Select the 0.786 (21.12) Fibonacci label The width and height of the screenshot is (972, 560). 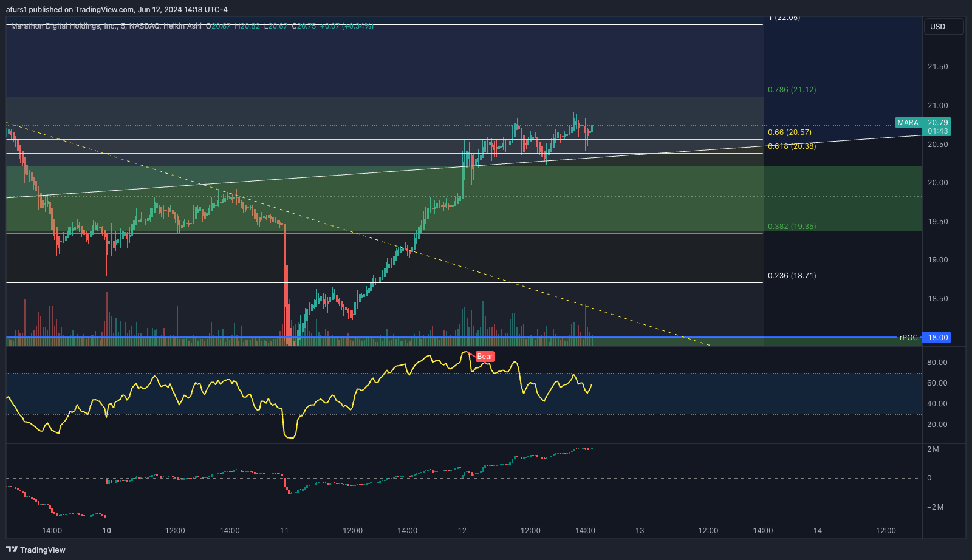tap(792, 90)
